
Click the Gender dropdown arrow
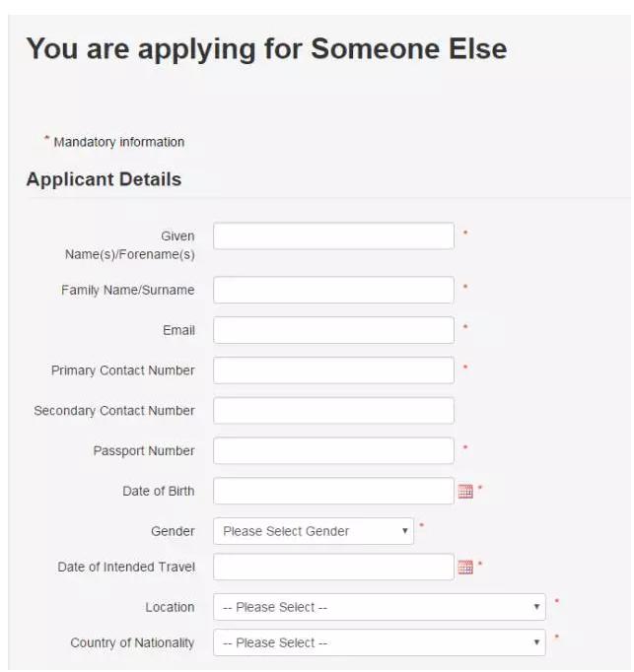pyautogui.click(x=404, y=531)
